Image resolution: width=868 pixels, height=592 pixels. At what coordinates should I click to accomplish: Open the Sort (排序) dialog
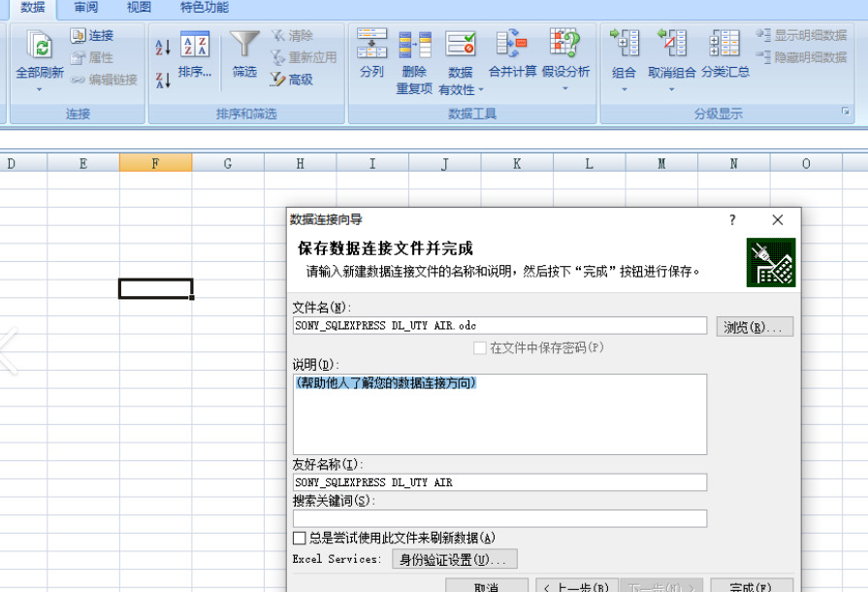[x=195, y=54]
